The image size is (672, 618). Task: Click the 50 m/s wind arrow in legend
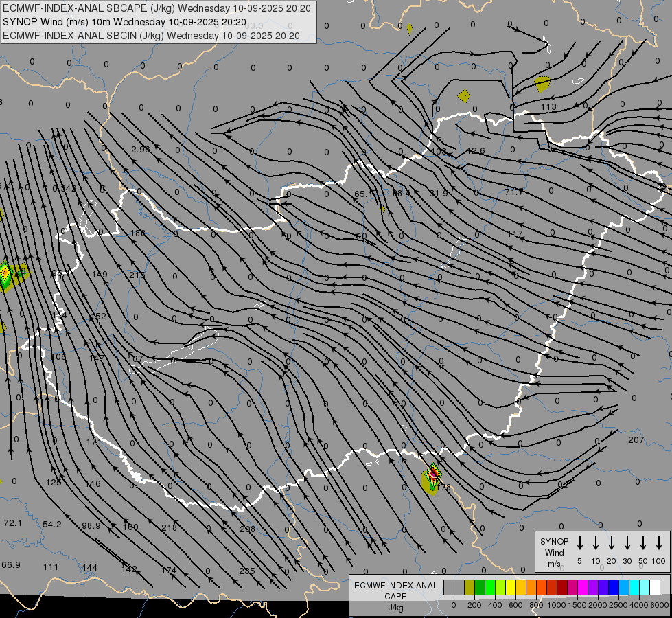coord(643,543)
